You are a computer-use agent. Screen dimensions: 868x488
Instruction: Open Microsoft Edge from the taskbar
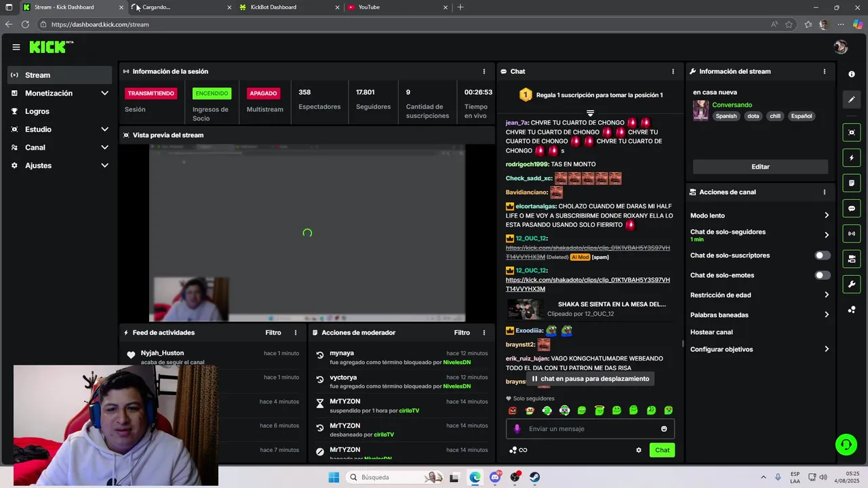click(x=475, y=477)
